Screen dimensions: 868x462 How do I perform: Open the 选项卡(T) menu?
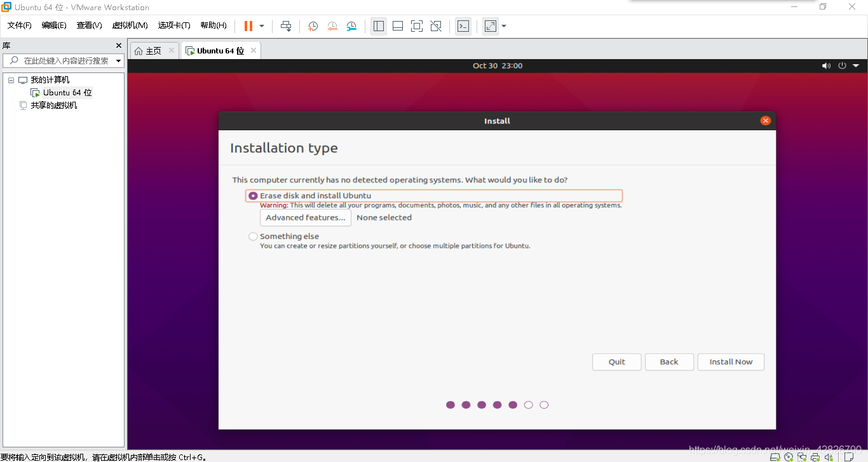point(175,25)
